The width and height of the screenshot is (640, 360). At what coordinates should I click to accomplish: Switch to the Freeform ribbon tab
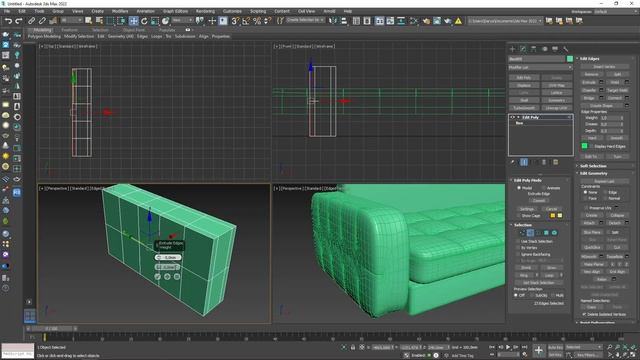(x=69, y=30)
